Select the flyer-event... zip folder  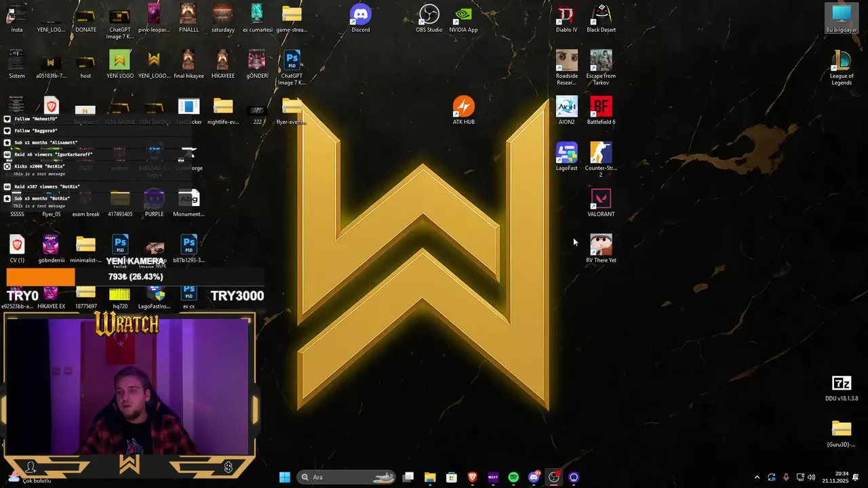pos(292,110)
